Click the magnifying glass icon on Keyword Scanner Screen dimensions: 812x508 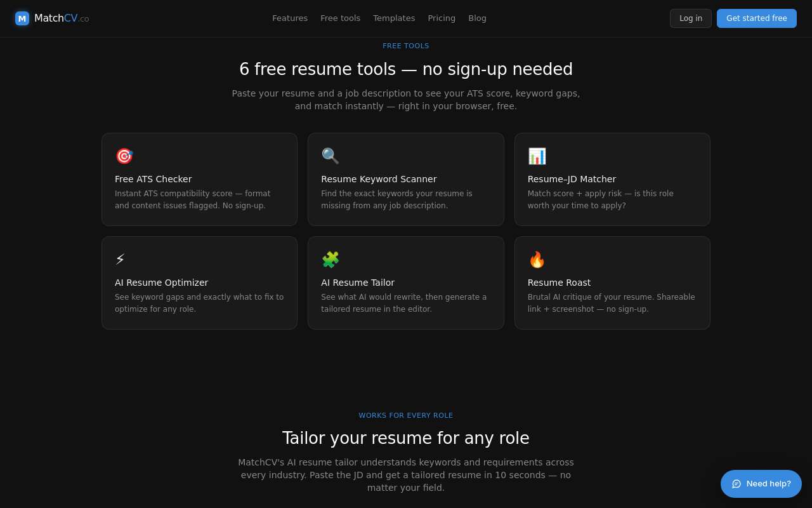pyautogui.click(x=330, y=156)
